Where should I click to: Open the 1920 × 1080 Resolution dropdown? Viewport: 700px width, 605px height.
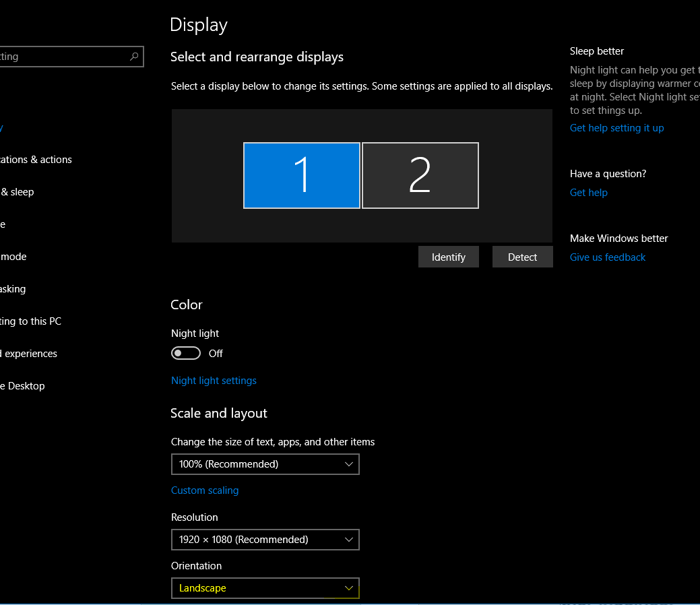[265, 540]
